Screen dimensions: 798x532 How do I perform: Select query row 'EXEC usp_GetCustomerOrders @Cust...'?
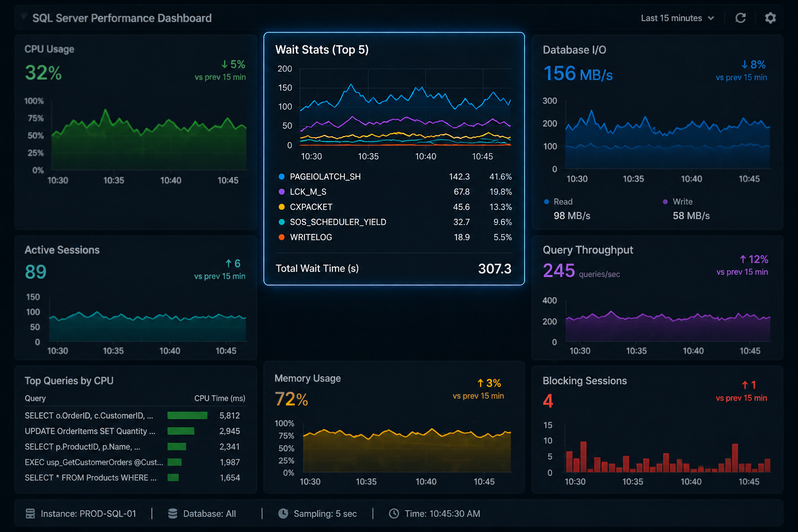[x=132, y=462]
